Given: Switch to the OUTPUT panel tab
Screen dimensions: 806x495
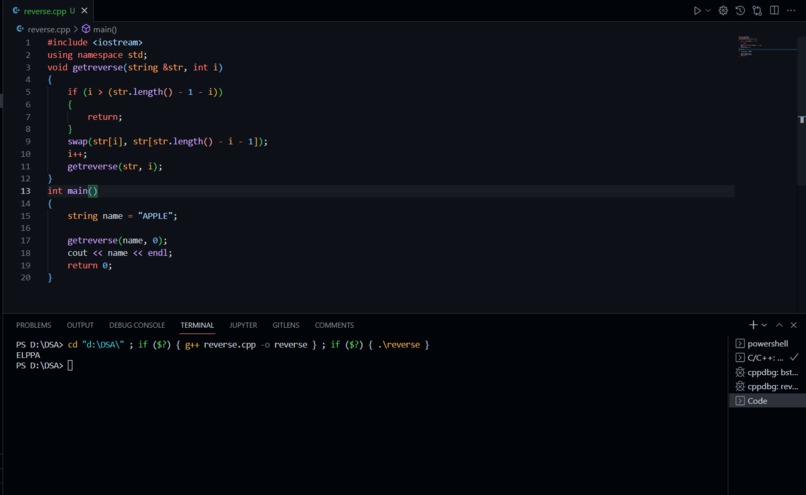Looking at the screenshot, I should [80, 325].
